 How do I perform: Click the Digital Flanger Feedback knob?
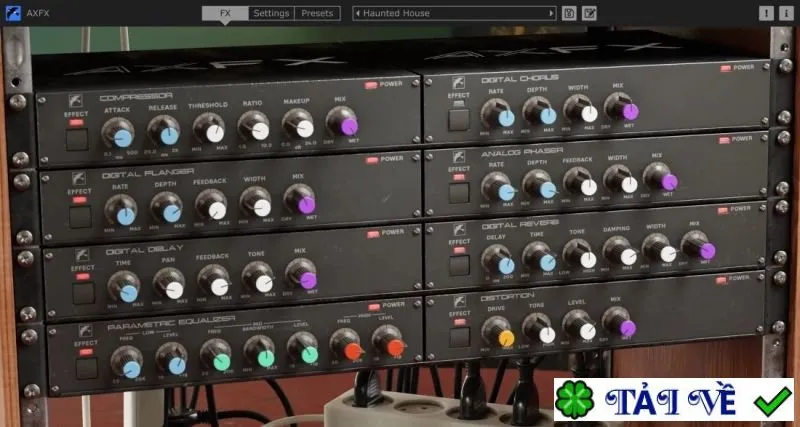pyautogui.click(x=211, y=205)
